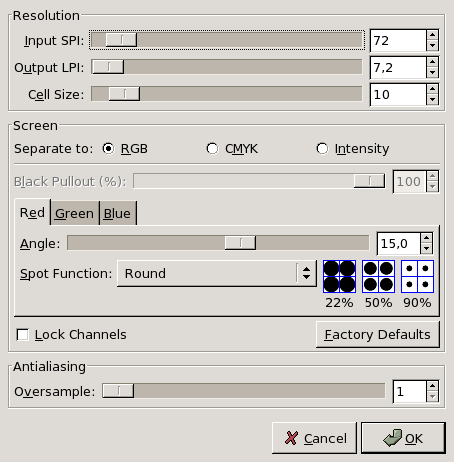Viewport: 454px width, 462px height.
Task: Increase Cell Size with up arrow
Action: coord(432,89)
